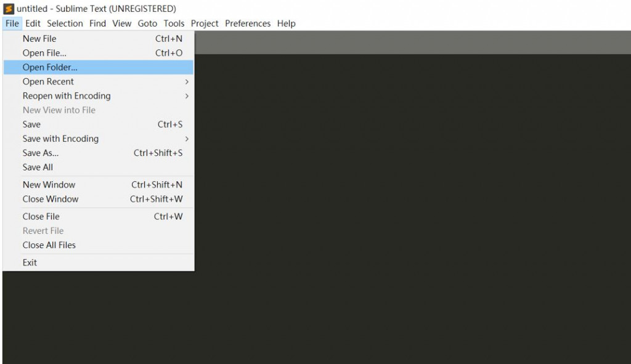Select the highlighted Open Folder... item
Viewport: 631px width, 364px height.
(98, 67)
